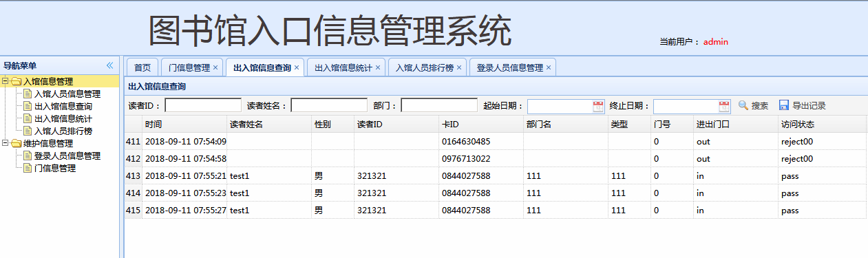The image size is (868, 258).
Task: Switch to the 首页 tab
Action: coord(142,67)
